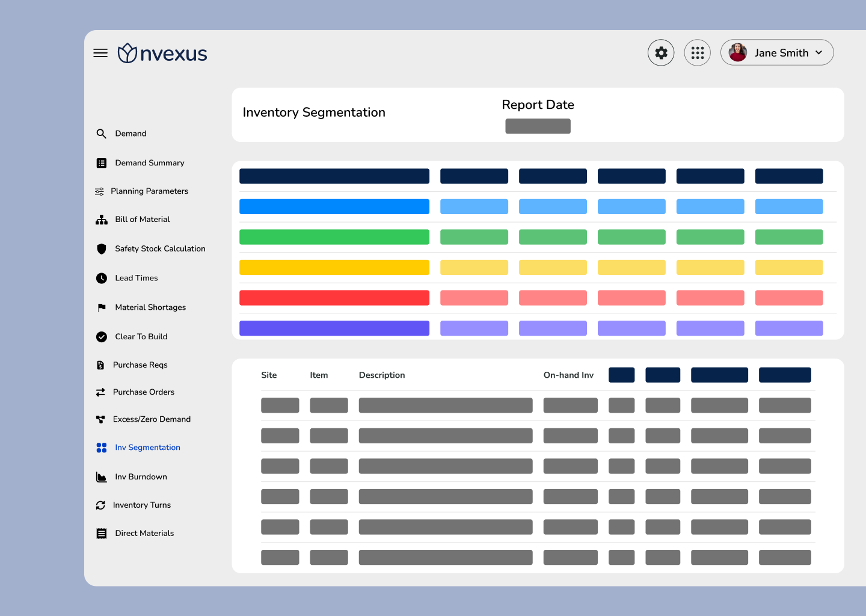
Task: Open the Safety Stock Calculation link
Action: (160, 249)
